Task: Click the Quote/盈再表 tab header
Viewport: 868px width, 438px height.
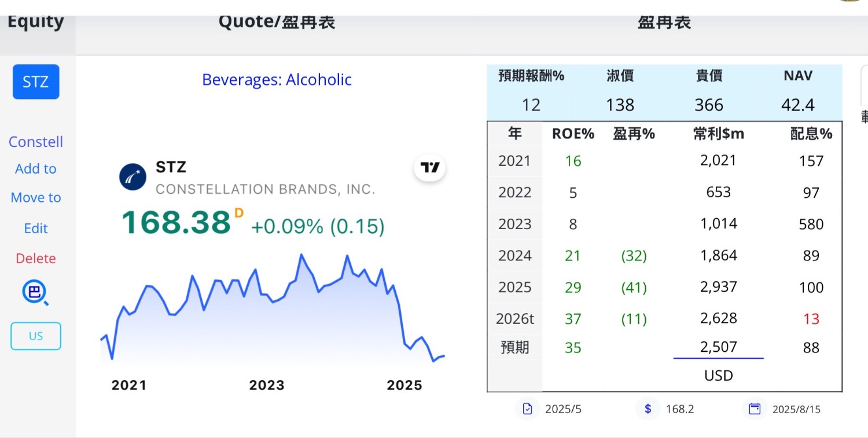Action: click(277, 22)
